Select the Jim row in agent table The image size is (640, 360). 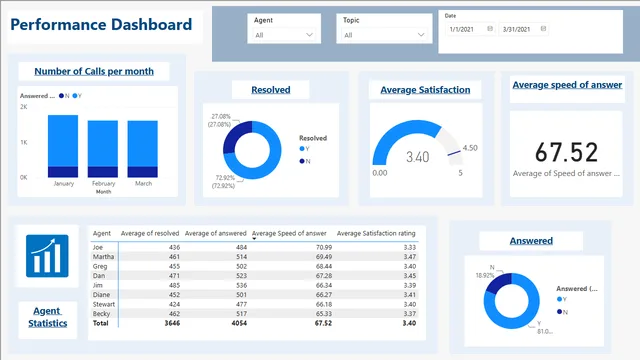click(x=254, y=285)
